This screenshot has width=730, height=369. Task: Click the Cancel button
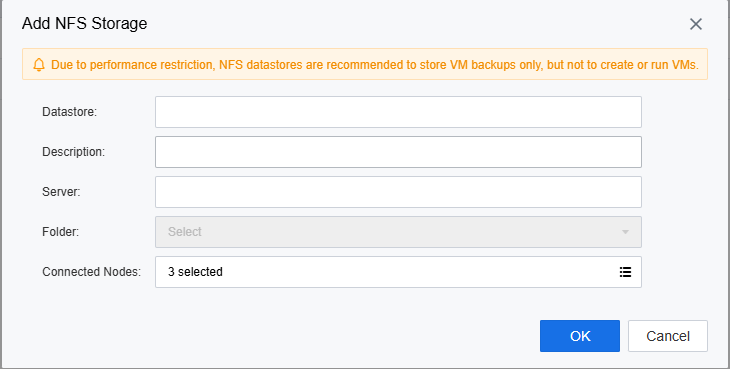point(668,336)
